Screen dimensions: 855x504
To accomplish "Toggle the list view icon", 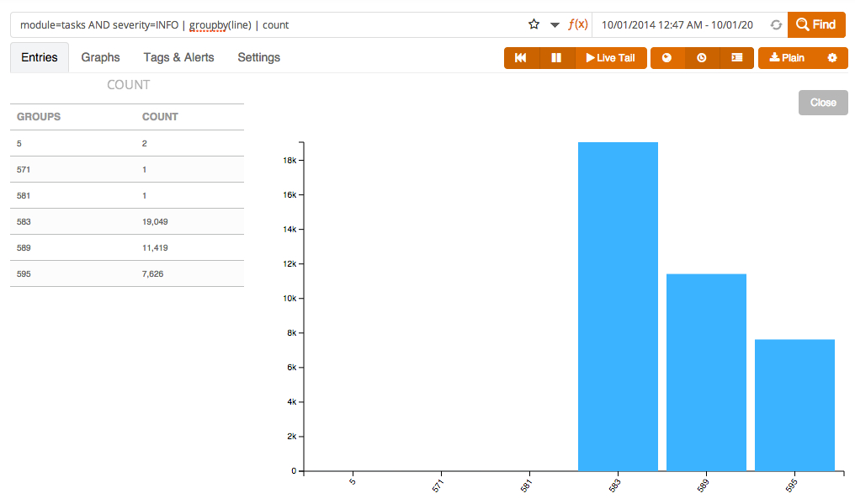I will point(736,58).
